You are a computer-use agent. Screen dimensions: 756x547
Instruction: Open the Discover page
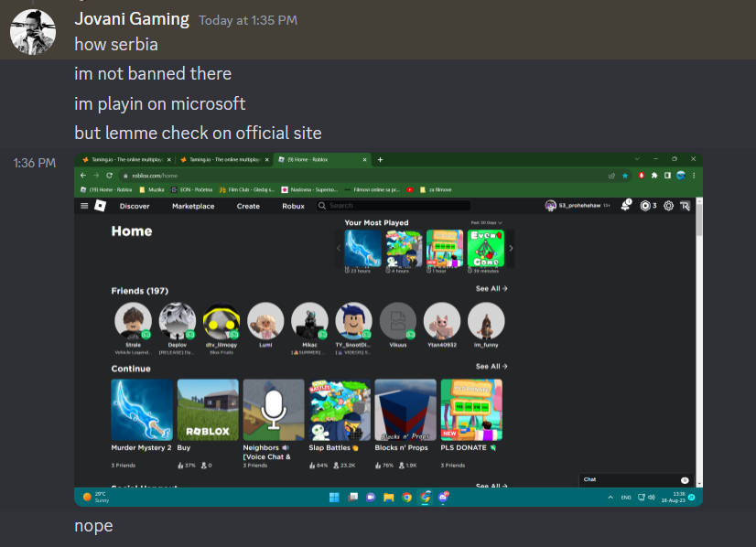[135, 206]
